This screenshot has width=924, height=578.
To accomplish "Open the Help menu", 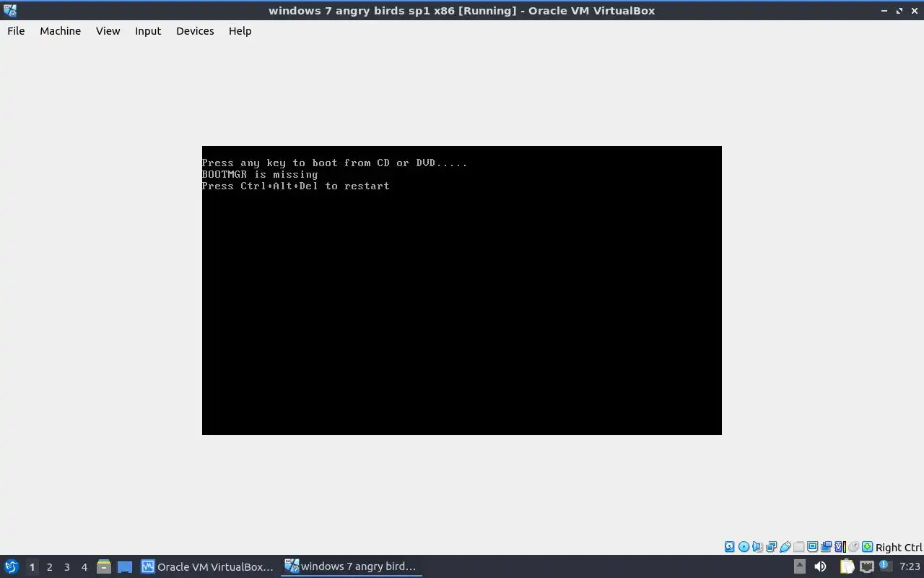I will pos(240,31).
